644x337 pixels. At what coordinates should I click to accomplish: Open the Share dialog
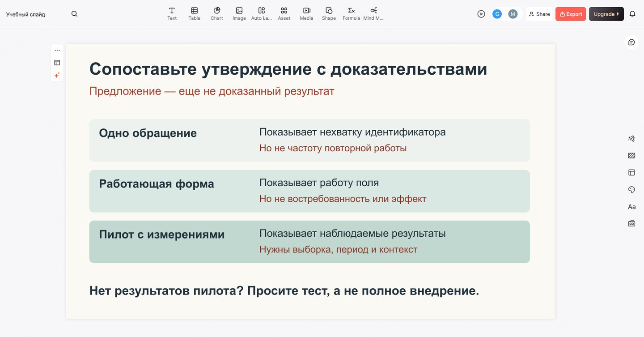539,14
